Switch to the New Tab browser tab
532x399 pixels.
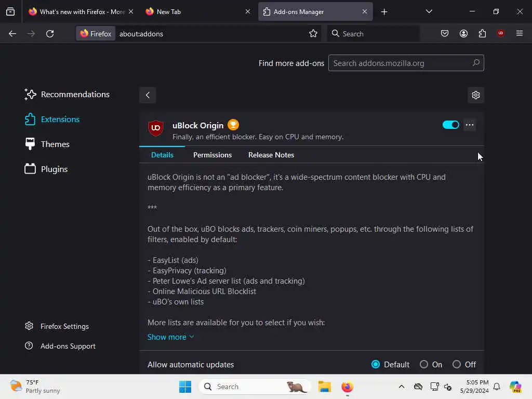[x=197, y=12]
